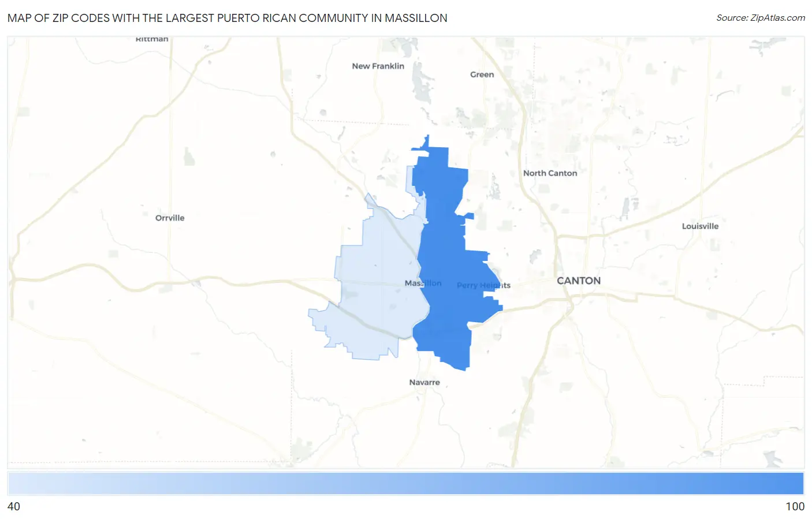Click the Louisville label on map

[700, 226]
